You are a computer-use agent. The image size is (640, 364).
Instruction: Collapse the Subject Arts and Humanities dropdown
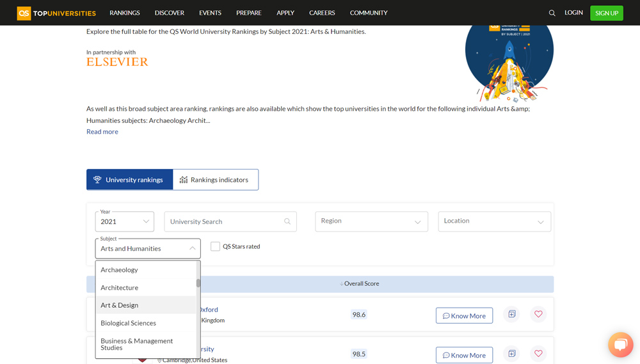[x=148, y=248]
